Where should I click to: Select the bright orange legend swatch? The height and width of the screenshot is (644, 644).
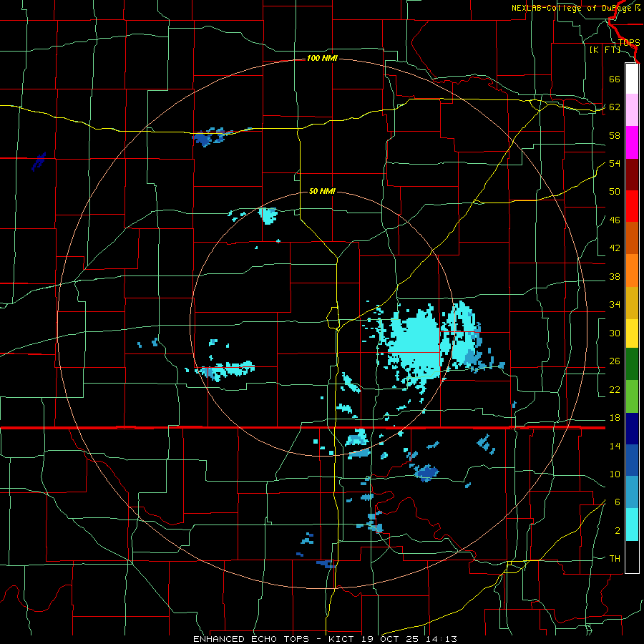(x=632, y=270)
